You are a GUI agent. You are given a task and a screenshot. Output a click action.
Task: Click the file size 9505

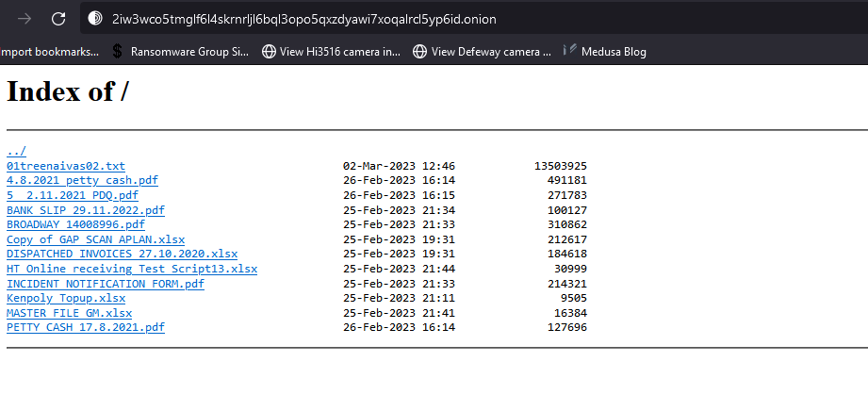[x=574, y=299]
